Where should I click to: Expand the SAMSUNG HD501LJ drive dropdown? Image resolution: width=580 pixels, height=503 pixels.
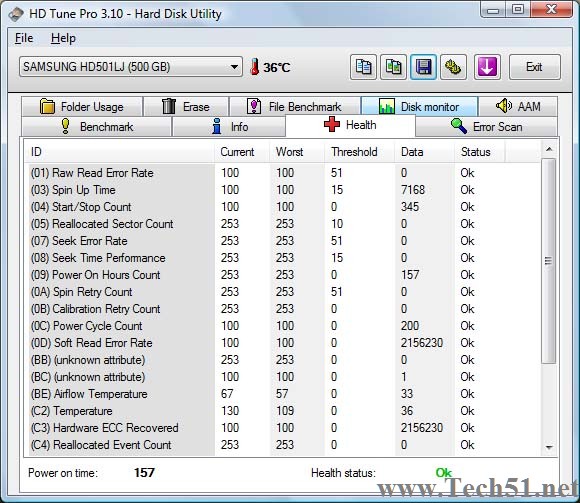pyautogui.click(x=131, y=67)
